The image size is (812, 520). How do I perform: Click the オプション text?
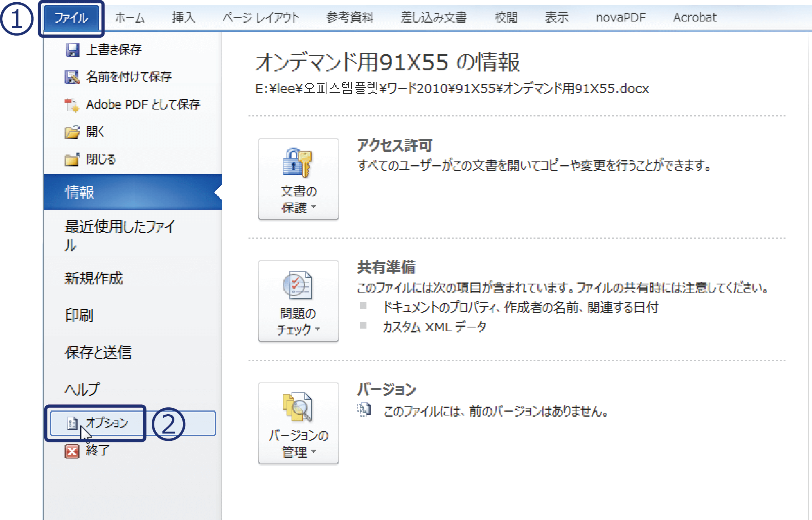tap(107, 423)
